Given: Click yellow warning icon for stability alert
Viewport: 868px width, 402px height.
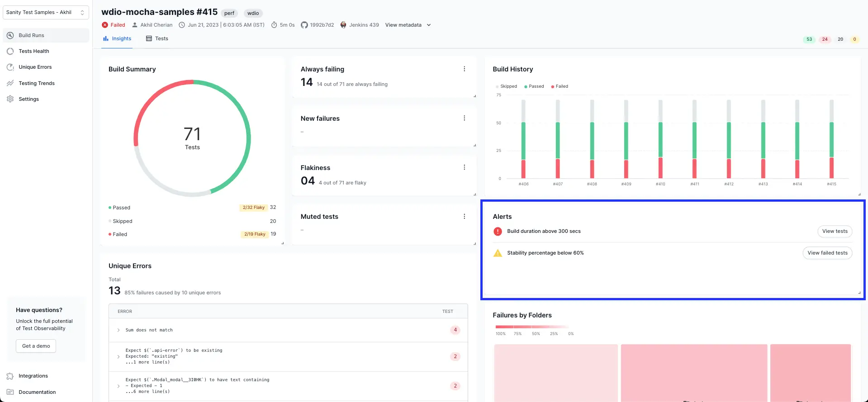Looking at the screenshot, I should 498,253.
